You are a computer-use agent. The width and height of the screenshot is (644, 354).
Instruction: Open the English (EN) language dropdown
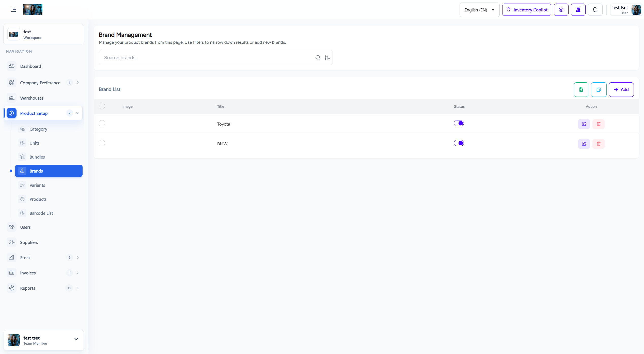pyautogui.click(x=480, y=10)
